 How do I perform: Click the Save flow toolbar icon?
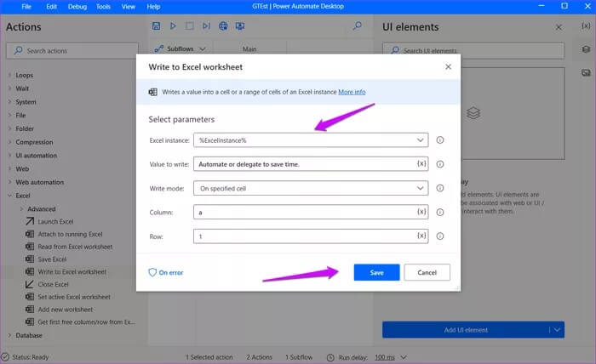pyautogui.click(x=156, y=26)
